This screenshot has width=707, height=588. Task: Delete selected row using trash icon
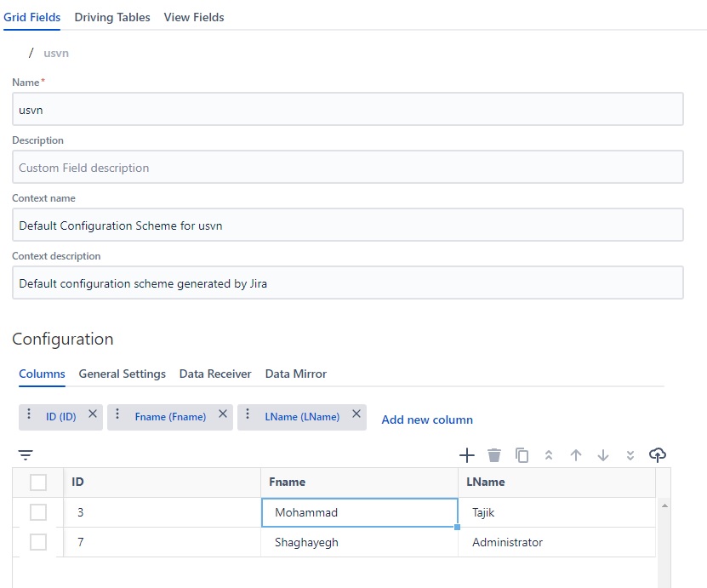[x=494, y=454]
